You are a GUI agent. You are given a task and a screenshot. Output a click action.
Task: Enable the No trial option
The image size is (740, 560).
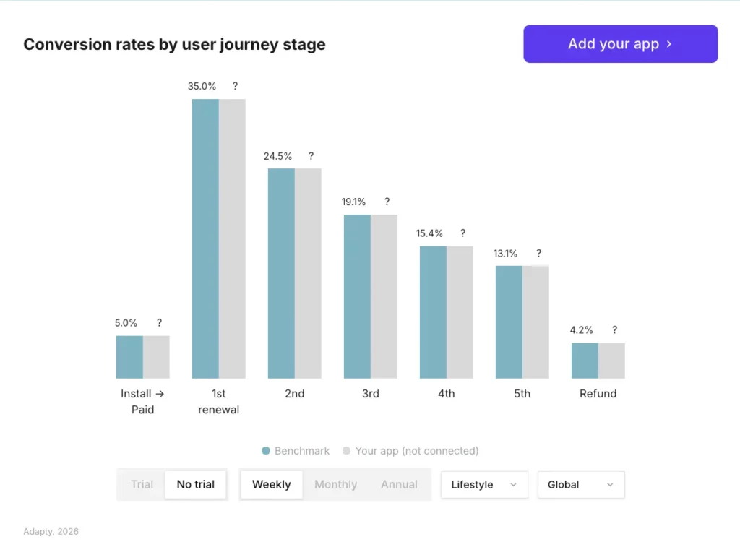[195, 485]
